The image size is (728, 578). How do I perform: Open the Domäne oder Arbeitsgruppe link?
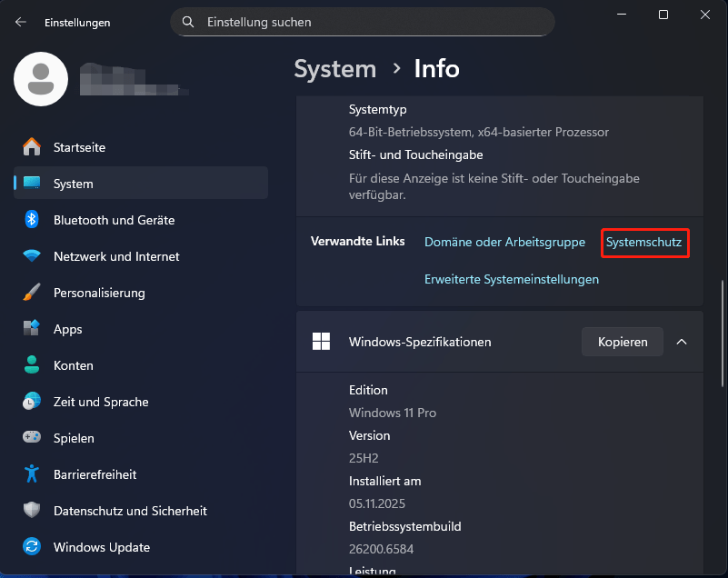tap(504, 243)
